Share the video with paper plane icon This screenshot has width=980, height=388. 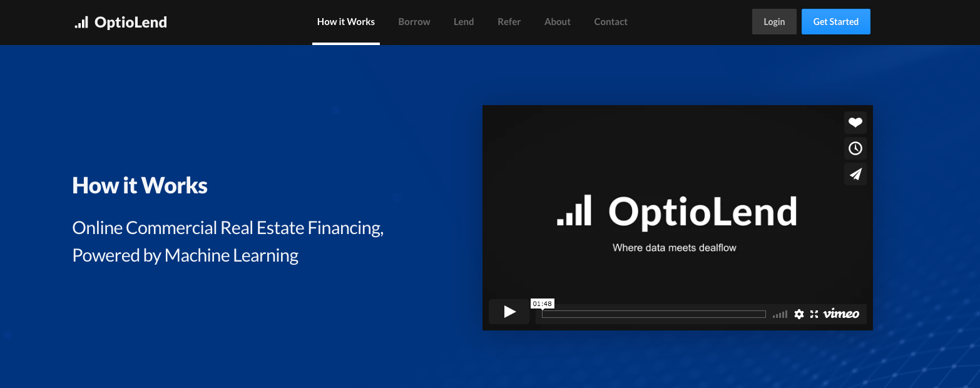coord(855,174)
